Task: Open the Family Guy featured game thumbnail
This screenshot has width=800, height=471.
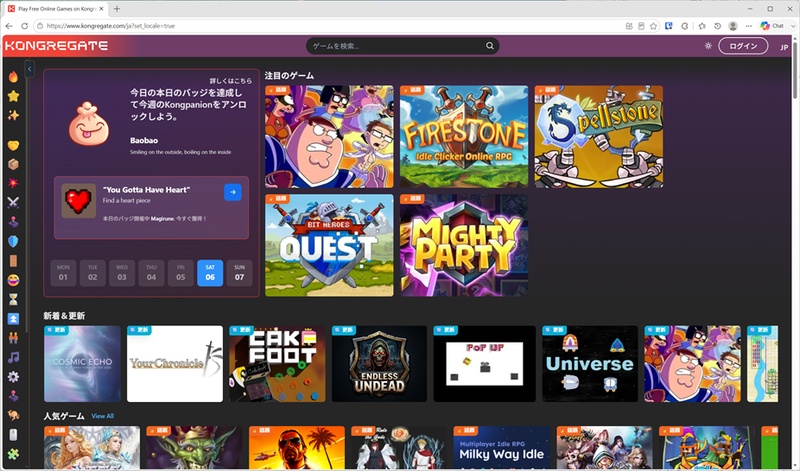Action: (329, 136)
